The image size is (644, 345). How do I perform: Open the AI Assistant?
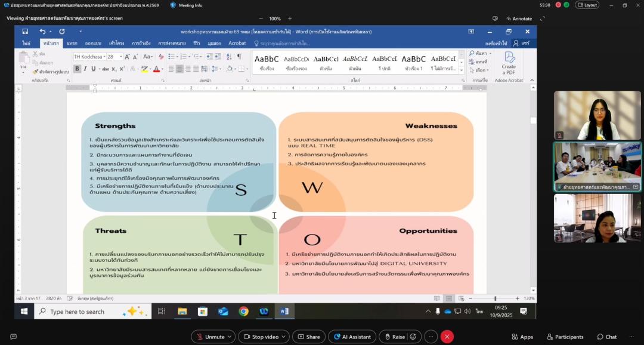[x=352, y=337]
